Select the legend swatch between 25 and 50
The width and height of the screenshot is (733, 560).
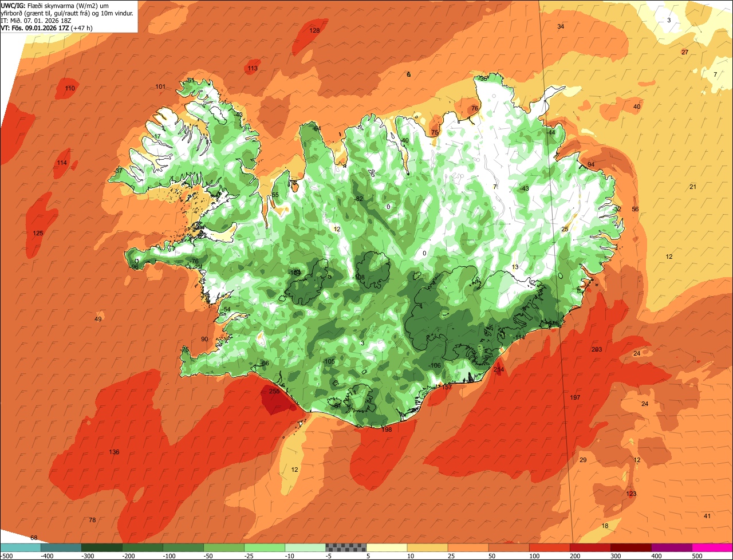coord(467,547)
